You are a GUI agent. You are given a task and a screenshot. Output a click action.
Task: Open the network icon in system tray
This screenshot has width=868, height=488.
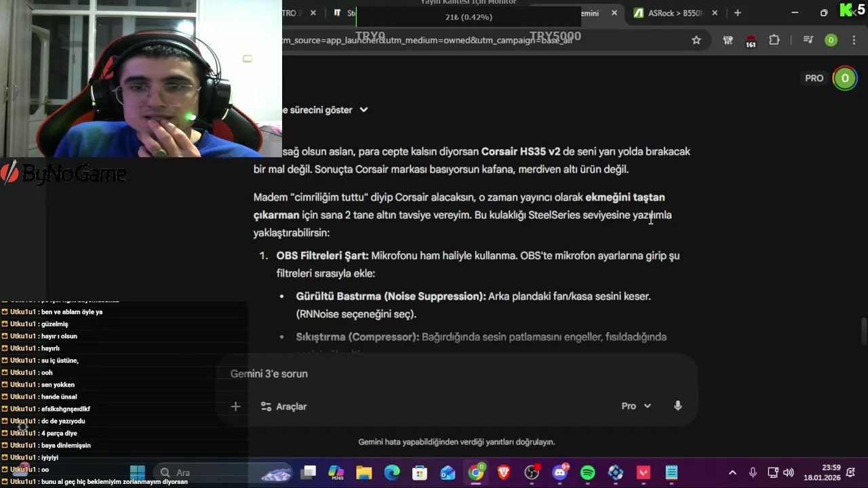click(x=772, y=472)
